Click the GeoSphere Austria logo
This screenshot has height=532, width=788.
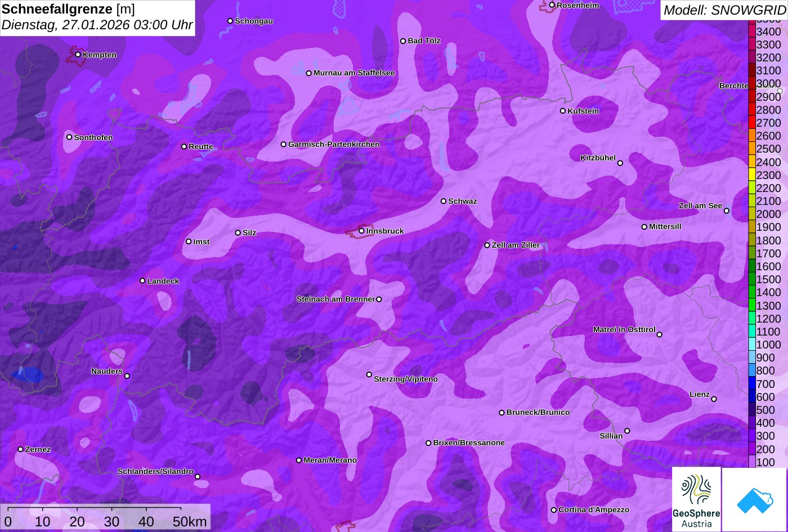[x=696, y=499]
